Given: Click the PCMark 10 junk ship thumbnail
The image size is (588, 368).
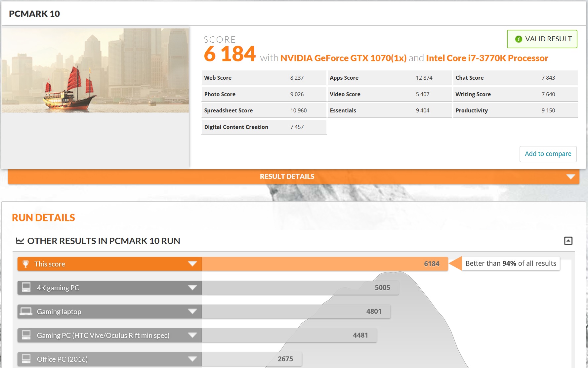Looking at the screenshot, I should click(x=95, y=70).
